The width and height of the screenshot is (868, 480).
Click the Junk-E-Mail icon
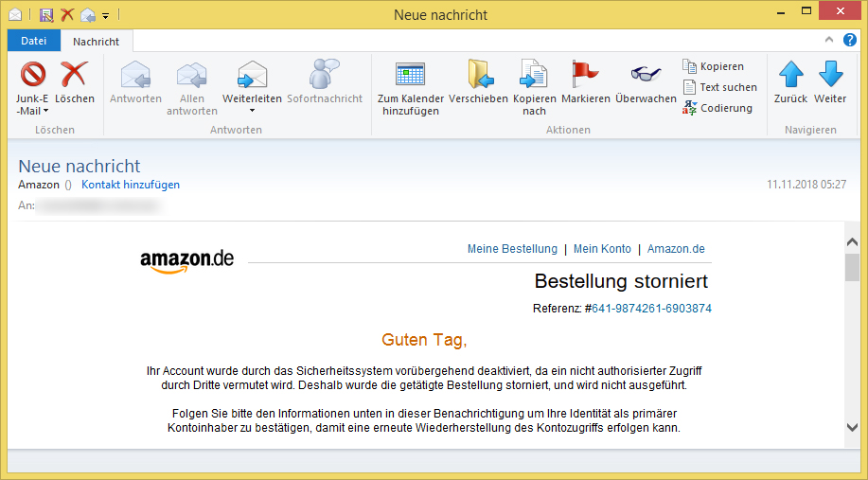pos(33,75)
